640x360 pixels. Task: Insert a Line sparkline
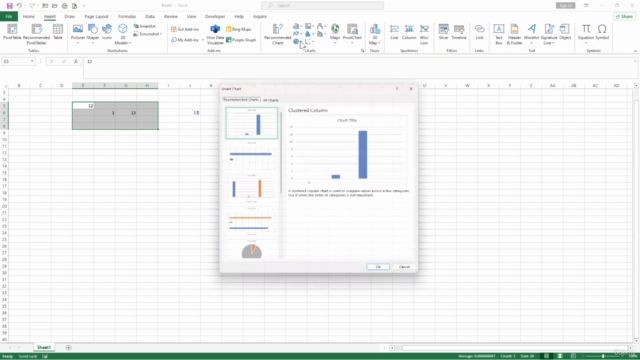(x=394, y=32)
